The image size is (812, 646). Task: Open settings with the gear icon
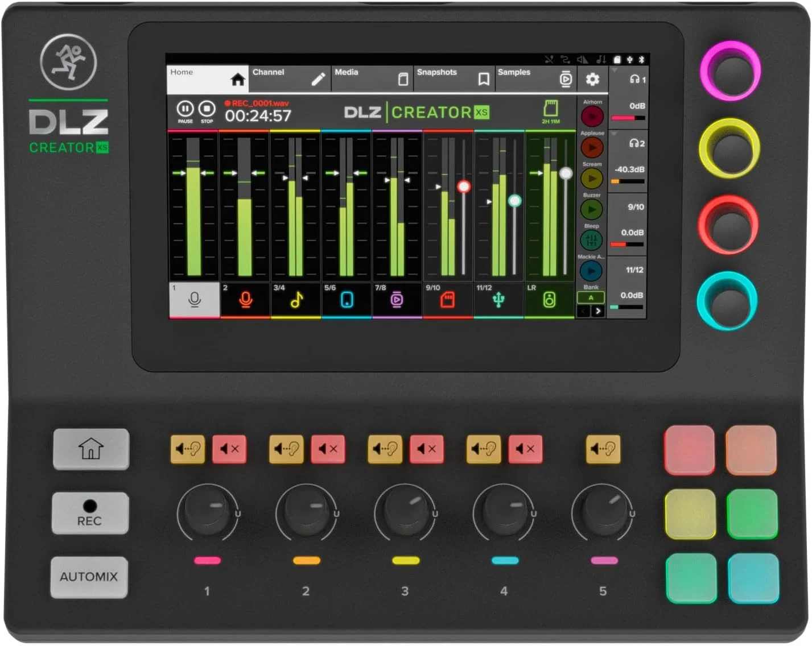click(x=592, y=80)
